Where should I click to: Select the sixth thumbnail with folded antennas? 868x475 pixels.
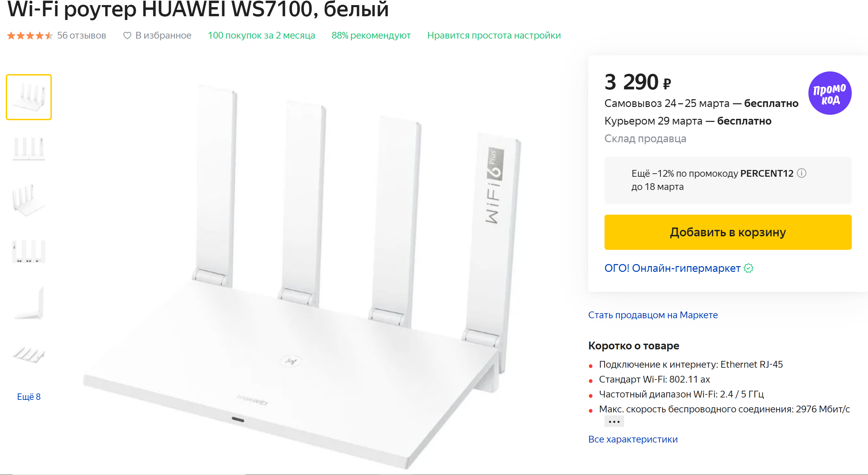[x=29, y=354]
